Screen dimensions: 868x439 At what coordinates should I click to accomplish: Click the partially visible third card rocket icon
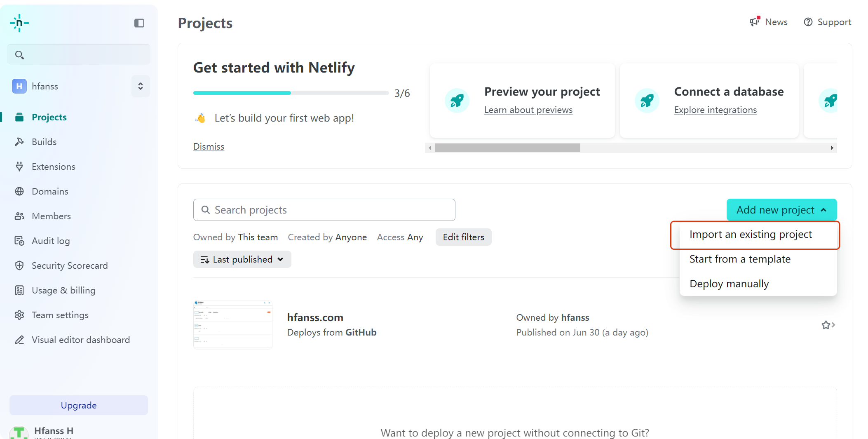(828, 101)
